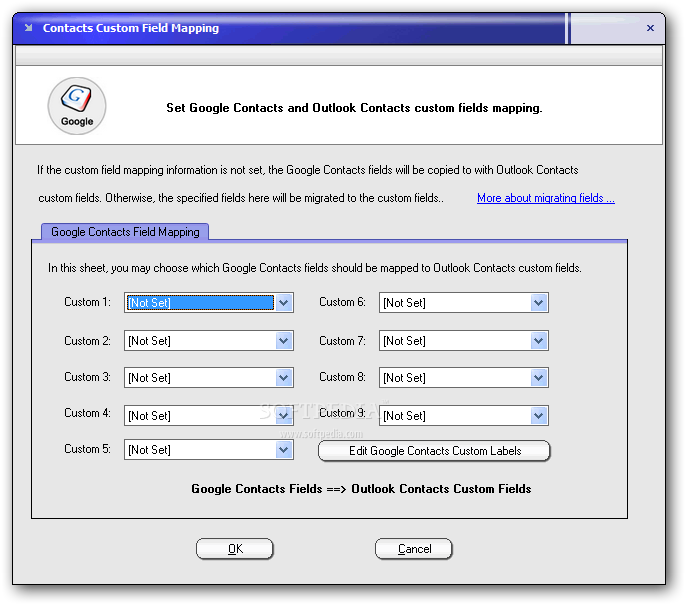Viewport: 686px width, 605px height.
Task: Select the Google Contacts Field Mapping tab
Action: pyautogui.click(x=125, y=232)
